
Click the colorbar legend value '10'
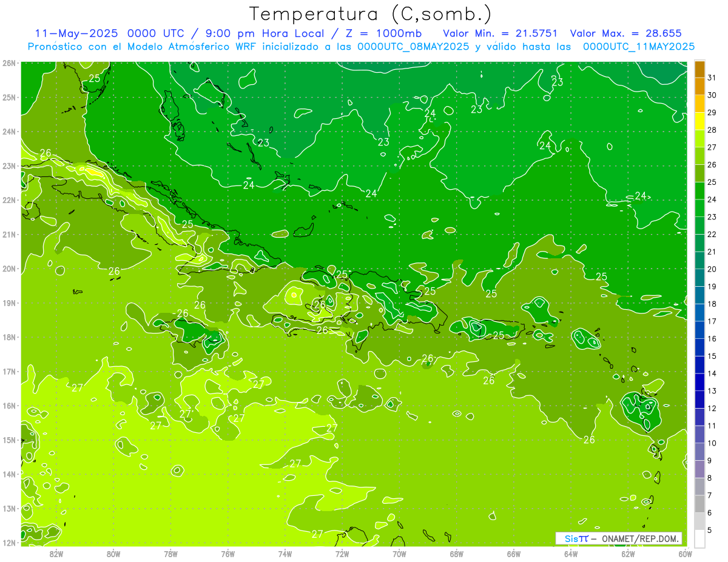[x=712, y=443]
